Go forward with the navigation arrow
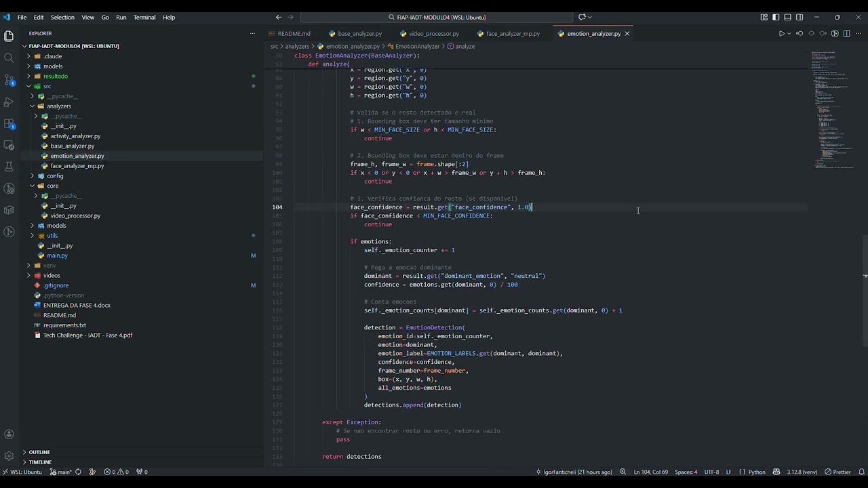This screenshot has width=868, height=488. (x=291, y=17)
